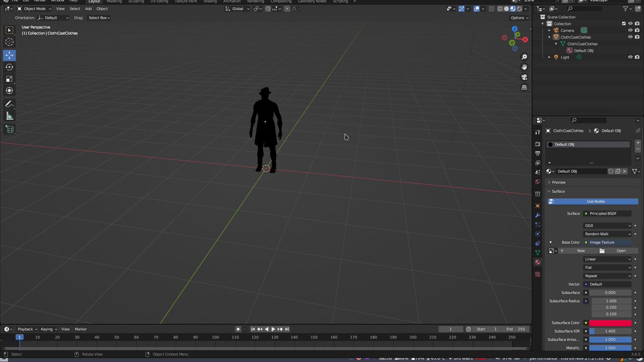The width and height of the screenshot is (644, 362).
Task: Open View Layer properties tab
Action: (537, 162)
